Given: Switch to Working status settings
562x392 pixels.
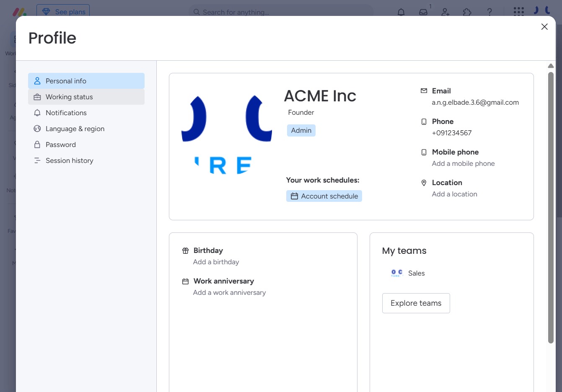Looking at the screenshot, I should 86,97.
